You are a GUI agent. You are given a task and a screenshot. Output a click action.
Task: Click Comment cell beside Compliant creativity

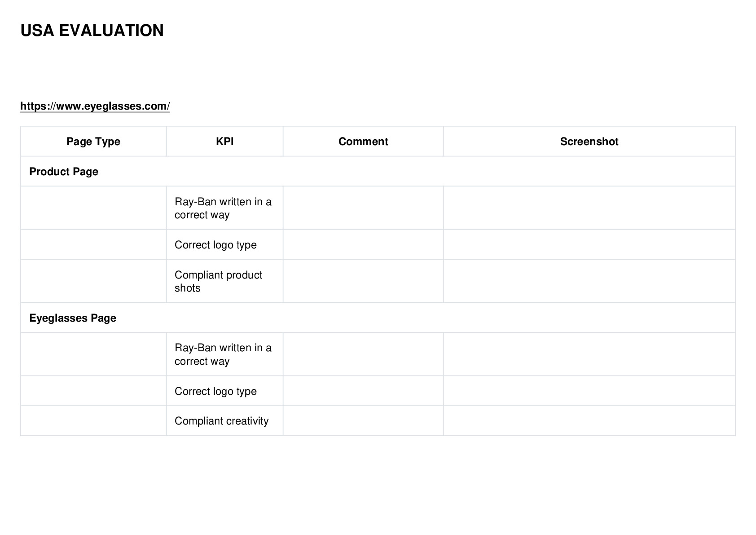[363, 421]
